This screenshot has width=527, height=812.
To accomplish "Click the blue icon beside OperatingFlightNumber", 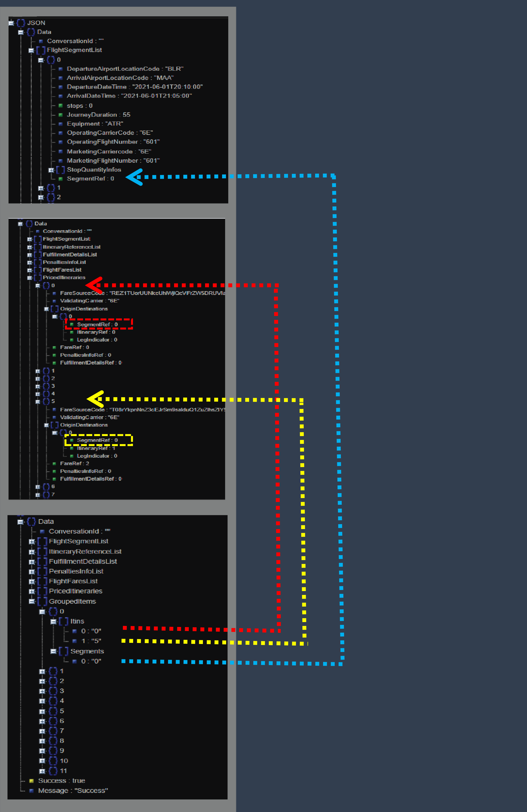I will coord(60,142).
